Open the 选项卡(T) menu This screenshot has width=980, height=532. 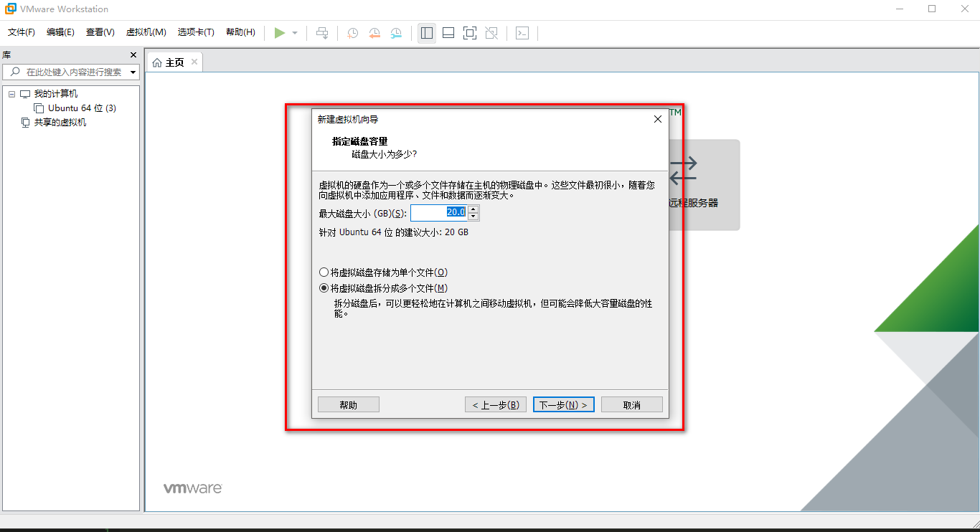(196, 32)
